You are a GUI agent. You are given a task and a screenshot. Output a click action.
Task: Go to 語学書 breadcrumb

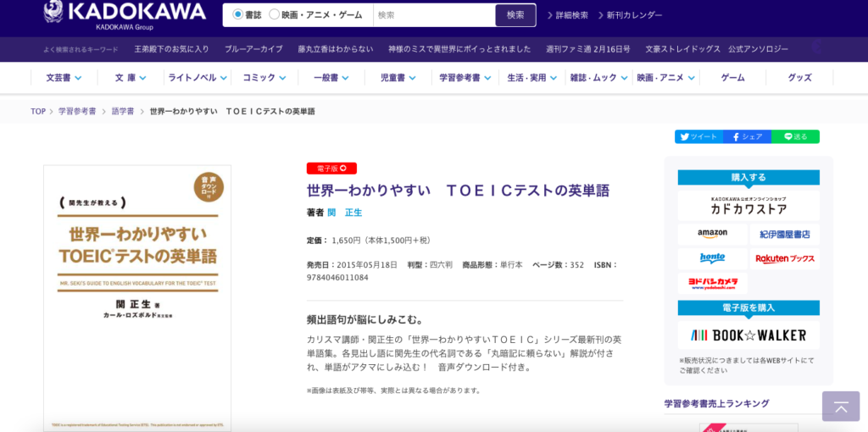pyautogui.click(x=123, y=111)
